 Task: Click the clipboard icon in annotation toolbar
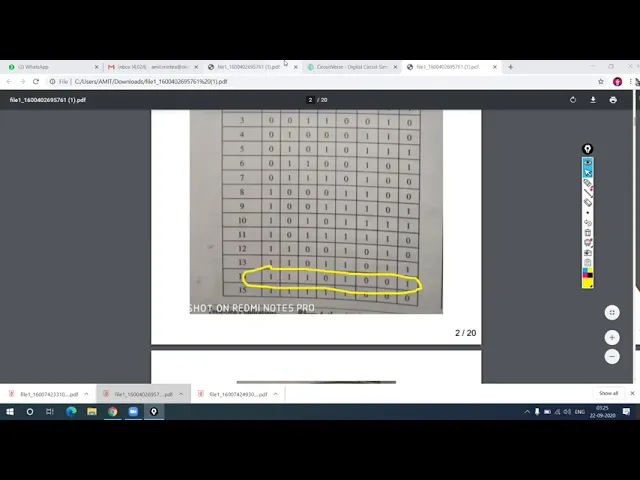tap(587, 262)
